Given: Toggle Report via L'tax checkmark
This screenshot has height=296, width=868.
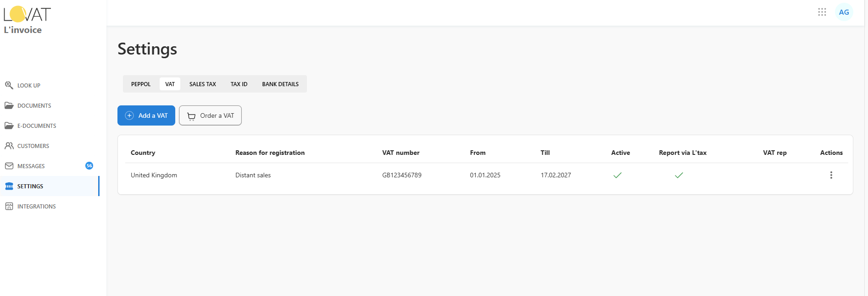Looking at the screenshot, I should coord(679,175).
